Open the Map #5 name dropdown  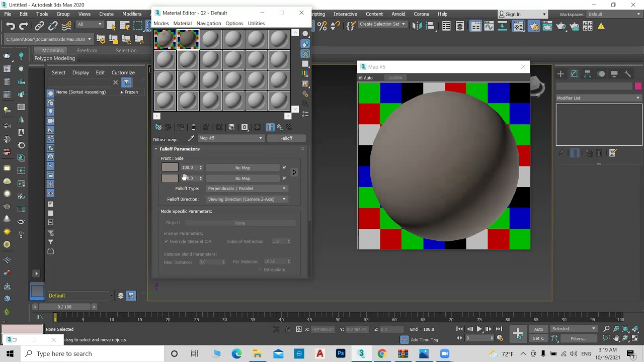[230, 138]
